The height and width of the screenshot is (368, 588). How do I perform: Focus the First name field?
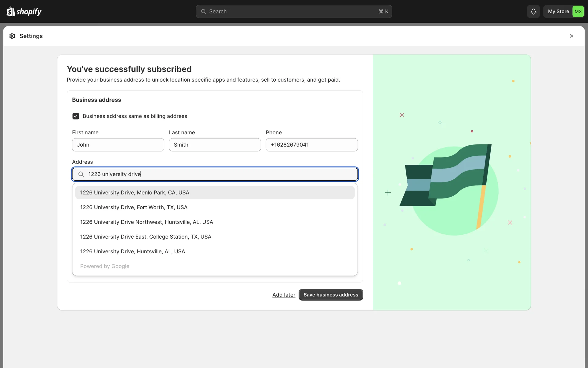point(118,145)
